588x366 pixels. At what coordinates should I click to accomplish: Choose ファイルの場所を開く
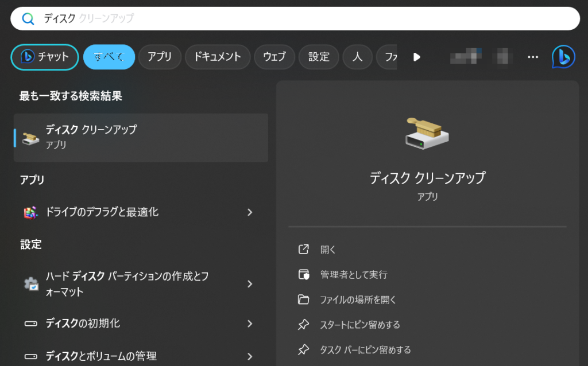[358, 299]
